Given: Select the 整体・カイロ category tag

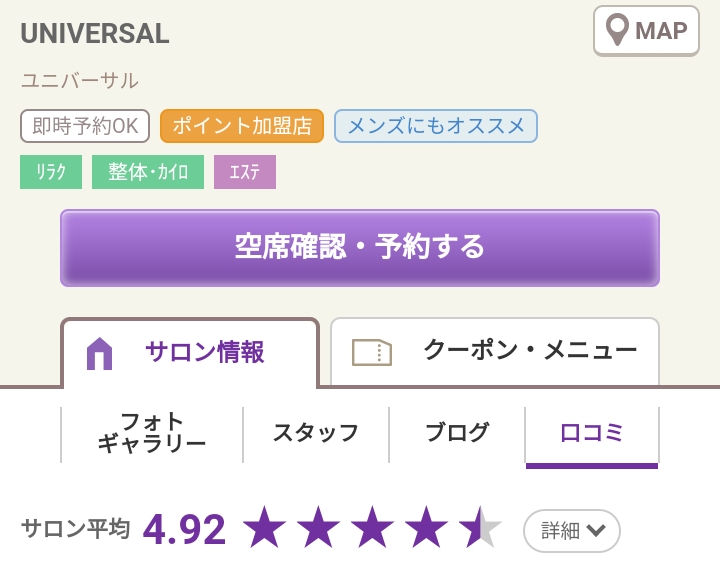Looking at the screenshot, I should click(148, 172).
